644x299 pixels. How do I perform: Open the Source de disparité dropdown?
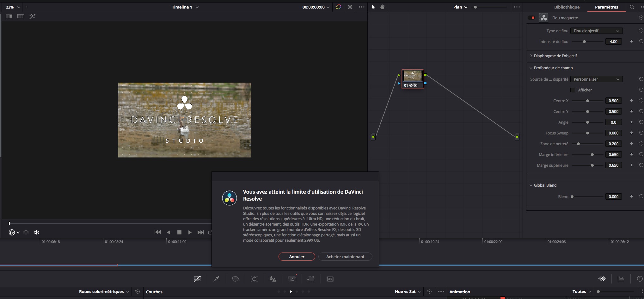coord(596,79)
